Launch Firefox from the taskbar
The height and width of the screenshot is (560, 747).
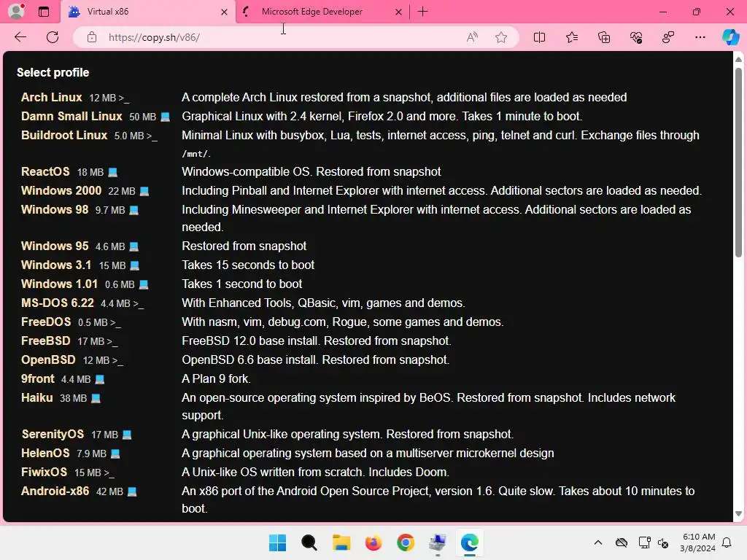(x=373, y=542)
